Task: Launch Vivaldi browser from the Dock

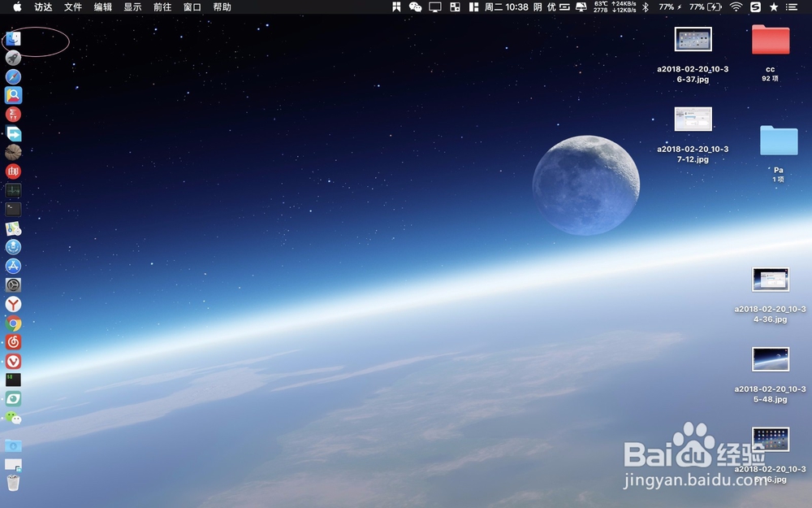Action: [13, 362]
